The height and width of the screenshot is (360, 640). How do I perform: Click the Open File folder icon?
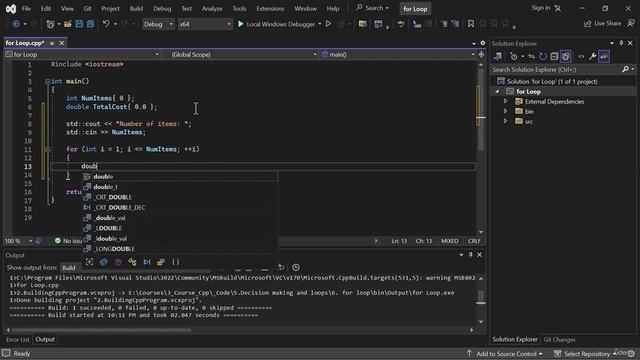click(67, 24)
